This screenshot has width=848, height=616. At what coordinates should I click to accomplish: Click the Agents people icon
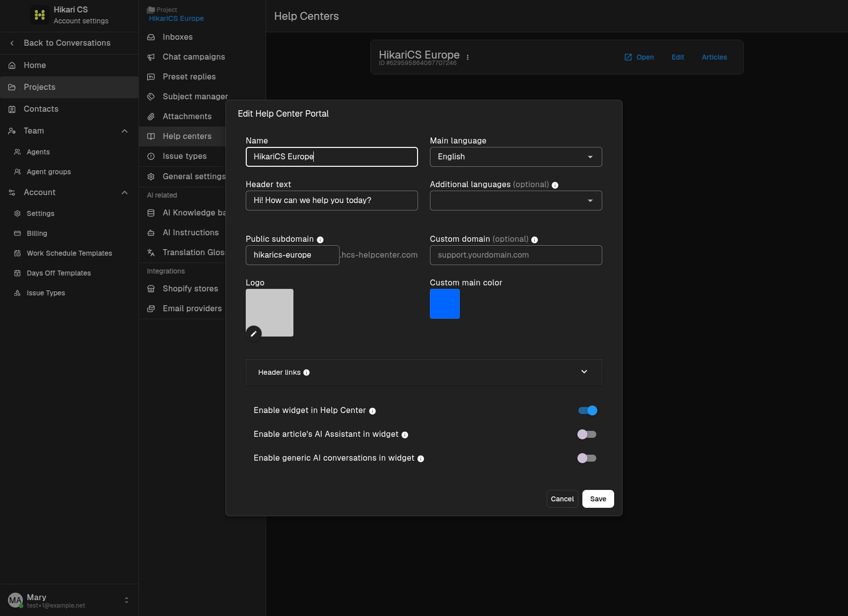click(x=17, y=152)
